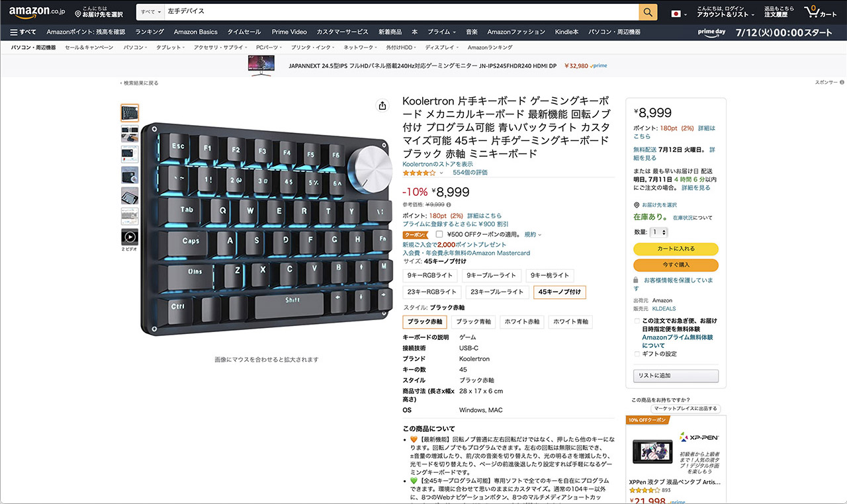This screenshot has height=504, width=847.
Task: Click the orange search magnifier button
Action: 648,12
